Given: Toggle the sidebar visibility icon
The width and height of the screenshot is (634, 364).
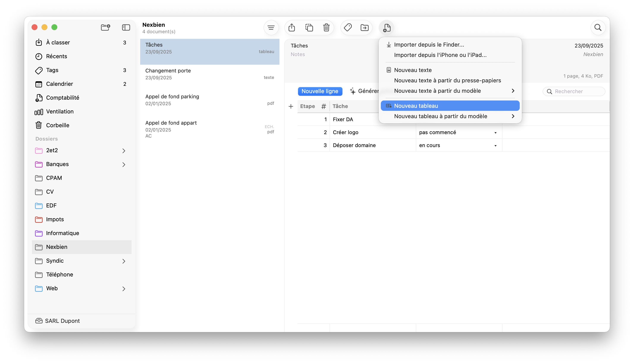Looking at the screenshot, I should (x=126, y=27).
